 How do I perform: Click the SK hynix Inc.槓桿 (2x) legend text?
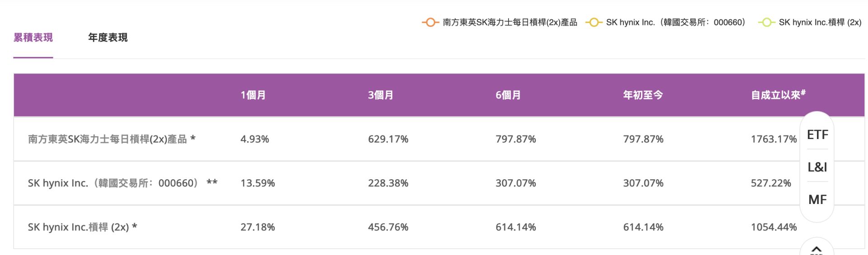pyautogui.click(x=820, y=22)
